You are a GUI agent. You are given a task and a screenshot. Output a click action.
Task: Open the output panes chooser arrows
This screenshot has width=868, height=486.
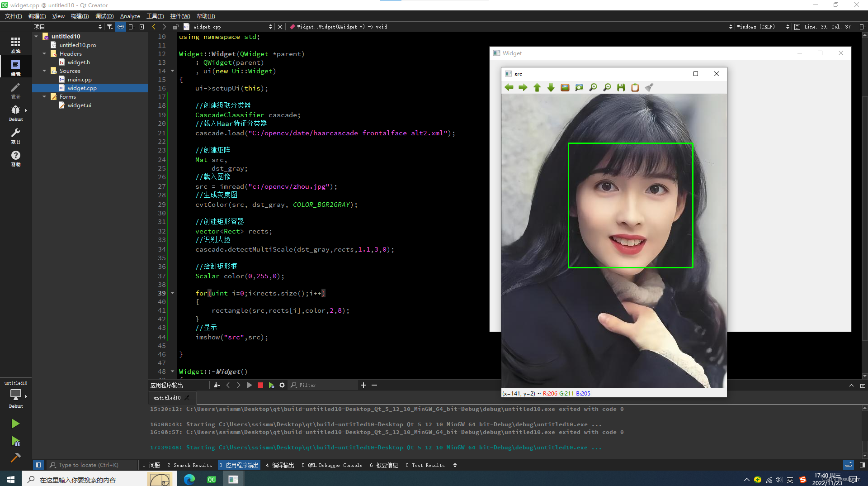[455, 465]
